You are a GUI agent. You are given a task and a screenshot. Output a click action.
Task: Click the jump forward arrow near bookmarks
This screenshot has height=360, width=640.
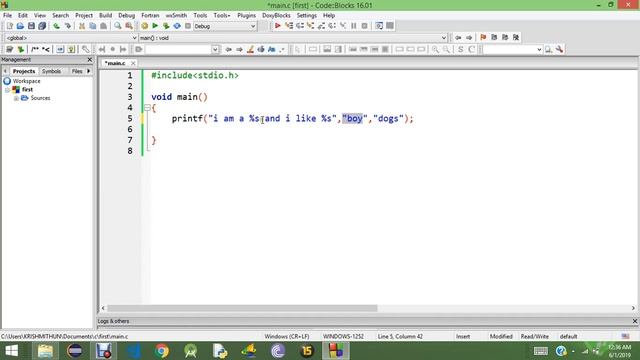(x=469, y=38)
